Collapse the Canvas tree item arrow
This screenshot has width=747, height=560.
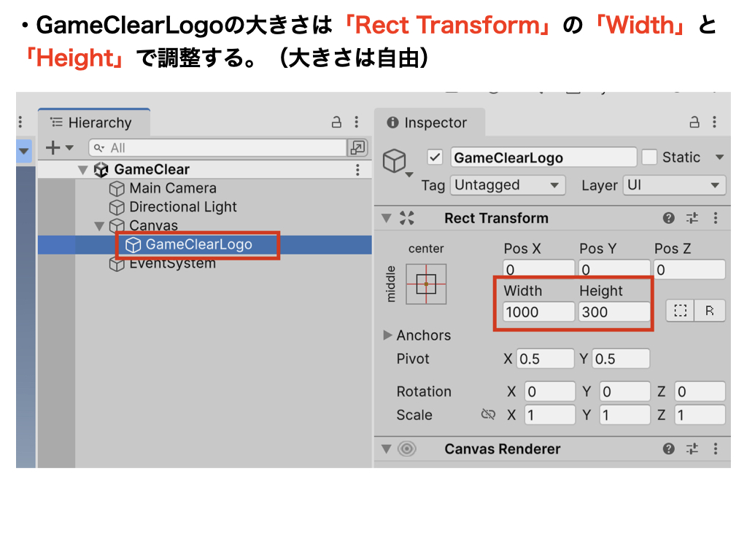tap(99, 226)
